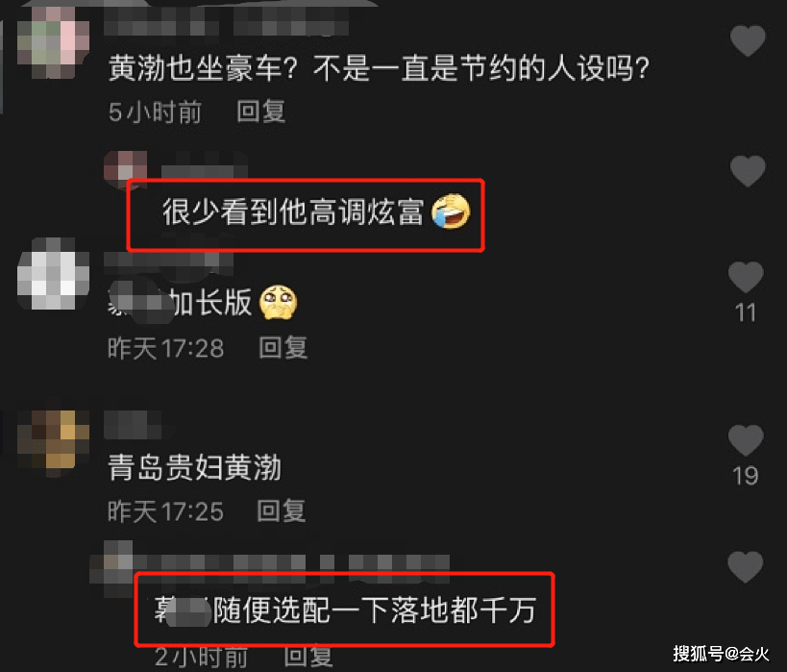Reply to the comment posted 5小时前
Image resolution: width=787 pixels, height=672 pixels.
[x=261, y=112]
